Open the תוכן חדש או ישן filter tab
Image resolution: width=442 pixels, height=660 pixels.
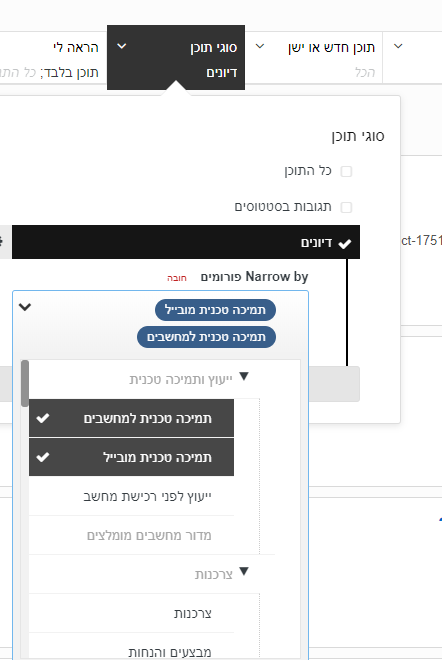314,58
